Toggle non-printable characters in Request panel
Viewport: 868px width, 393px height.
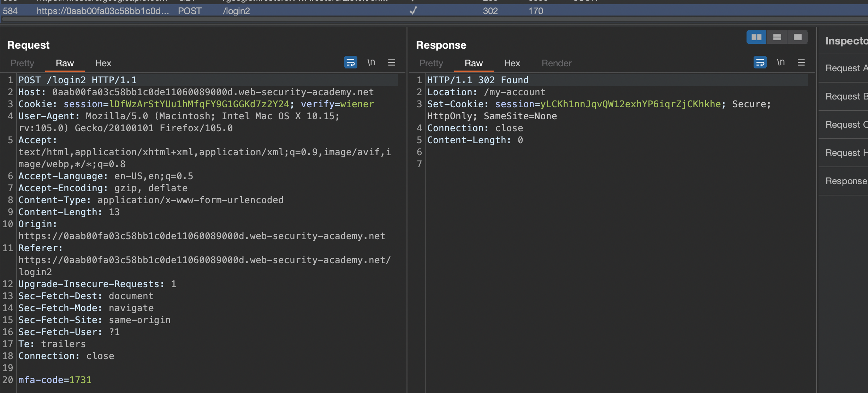click(371, 62)
